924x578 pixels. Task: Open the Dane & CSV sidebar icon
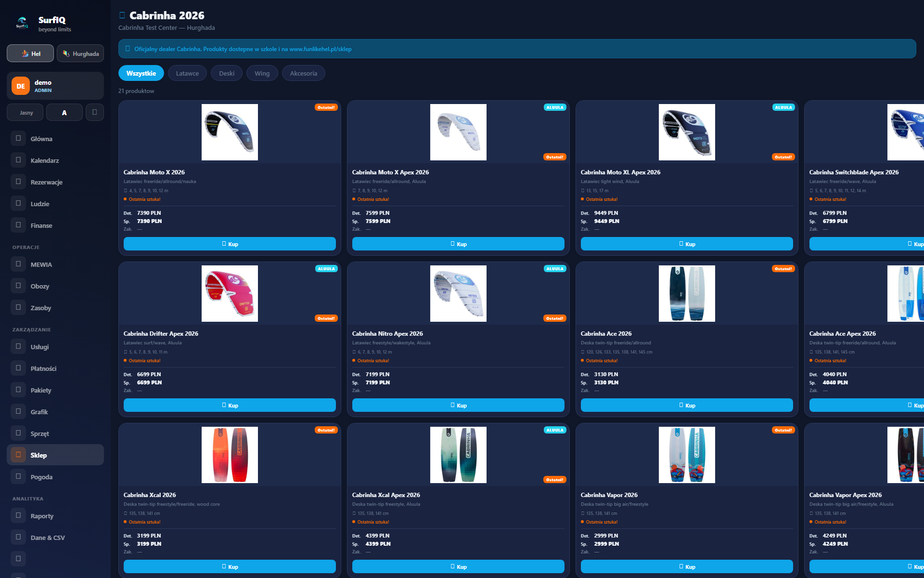tap(18, 537)
